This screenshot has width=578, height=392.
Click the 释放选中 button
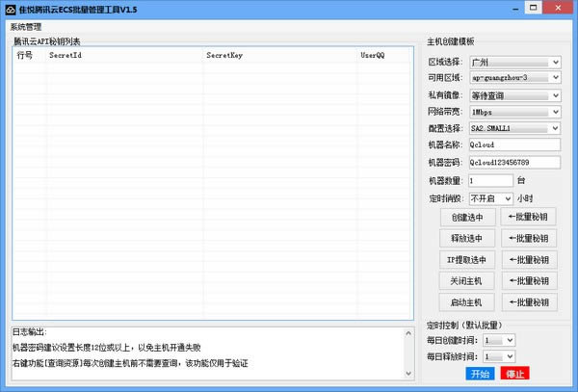(x=467, y=239)
